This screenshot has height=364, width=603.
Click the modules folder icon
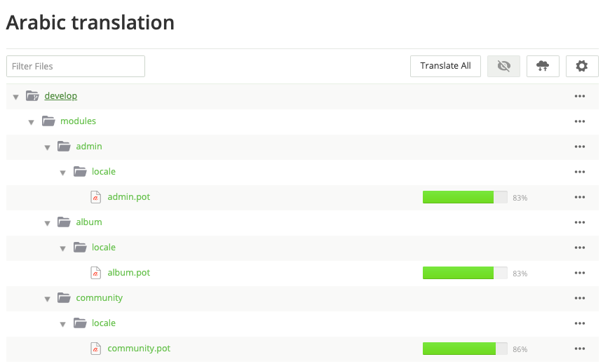48,121
